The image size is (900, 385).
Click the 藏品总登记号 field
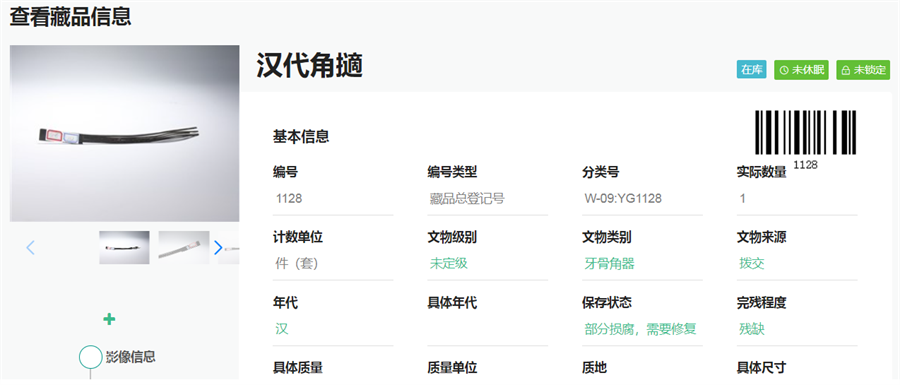[x=488, y=199]
